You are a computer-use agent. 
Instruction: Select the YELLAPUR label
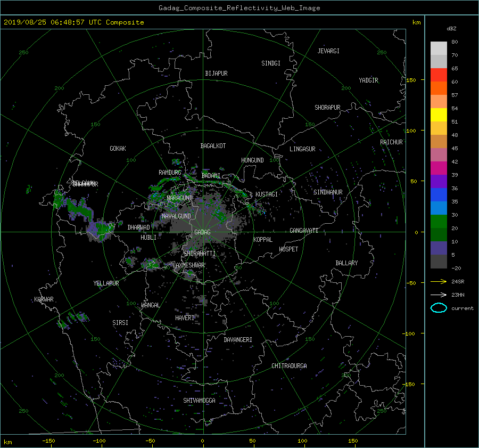coord(106,283)
